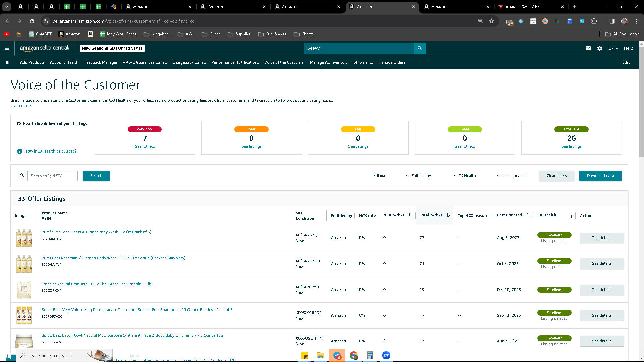The width and height of the screenshot is (644, 362).
Task: Reload the page in browser
Action: [x=32, y=21]
